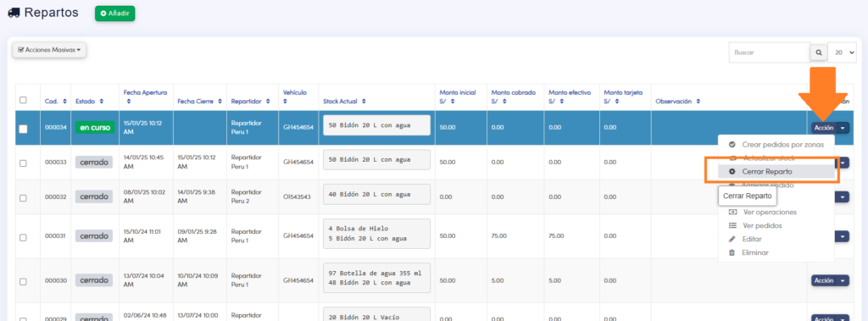Sort by Fecha Apertura column arrows
Image resolution: width=868 pixels, height=321 pixels.
click(x=129, y=102)
